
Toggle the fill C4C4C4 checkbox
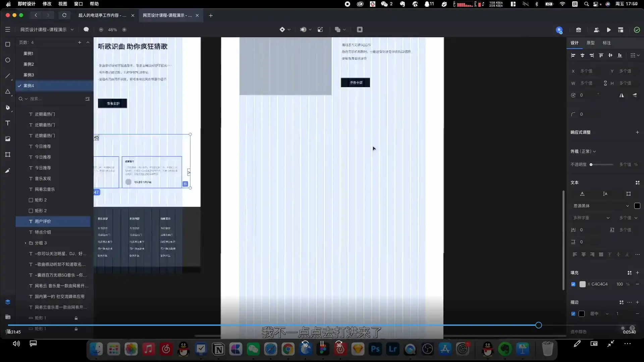pyautogui.click(x=573, y=284)
